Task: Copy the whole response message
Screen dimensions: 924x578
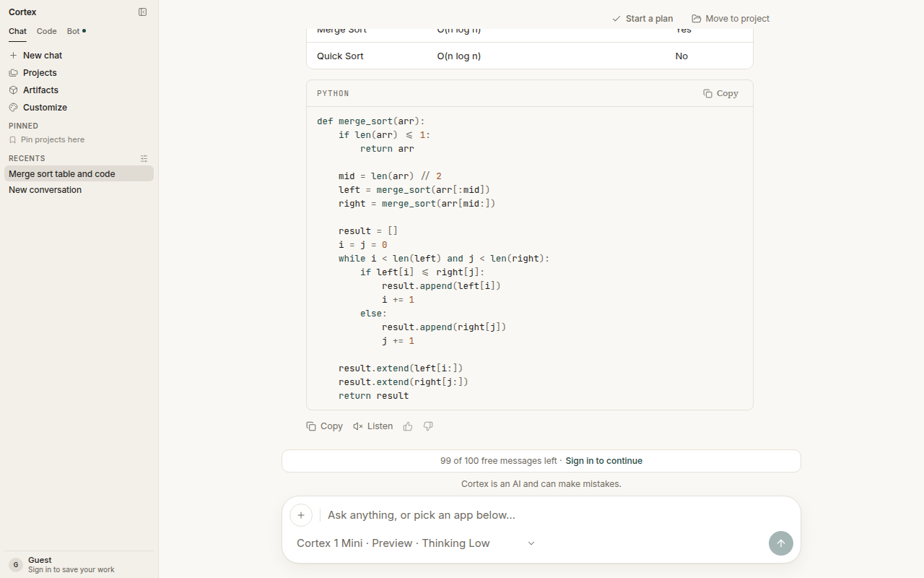Action: 324,426
